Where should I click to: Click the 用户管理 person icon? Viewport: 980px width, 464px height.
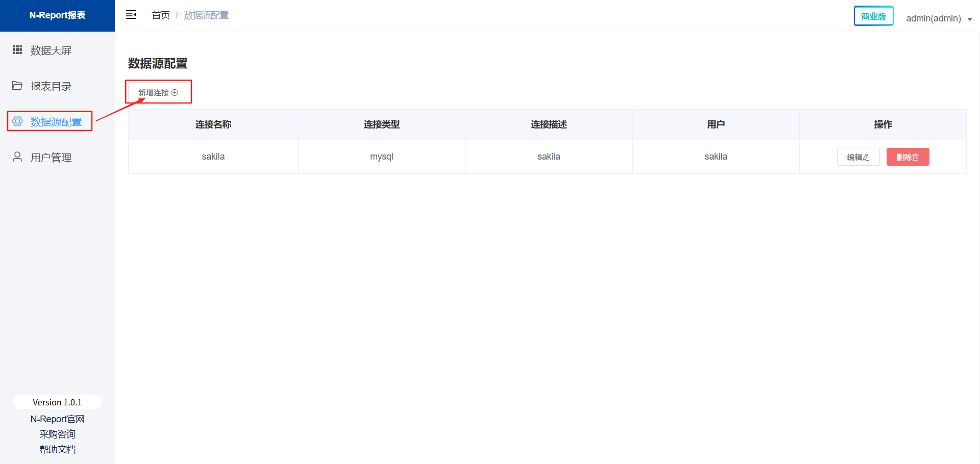[x=17, y=157]
